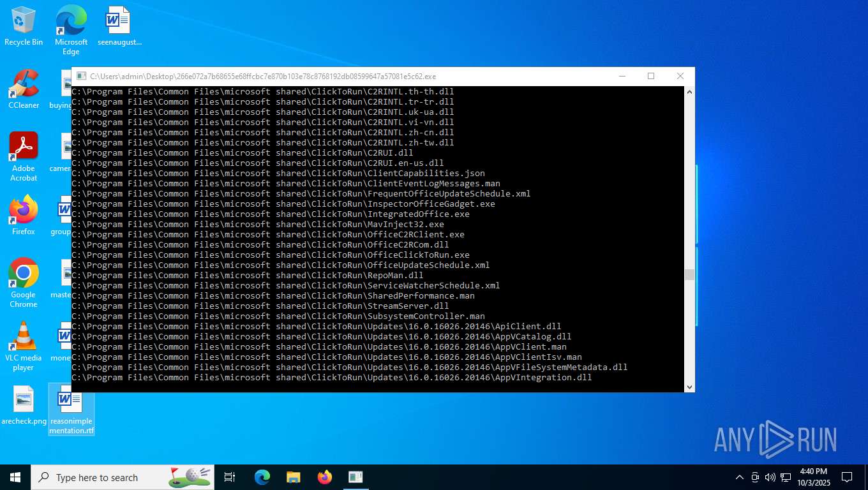Image resolution: width=868 pixels, height=490 pixels.
Task: Minimize the console window
Action: pos(622,77)
